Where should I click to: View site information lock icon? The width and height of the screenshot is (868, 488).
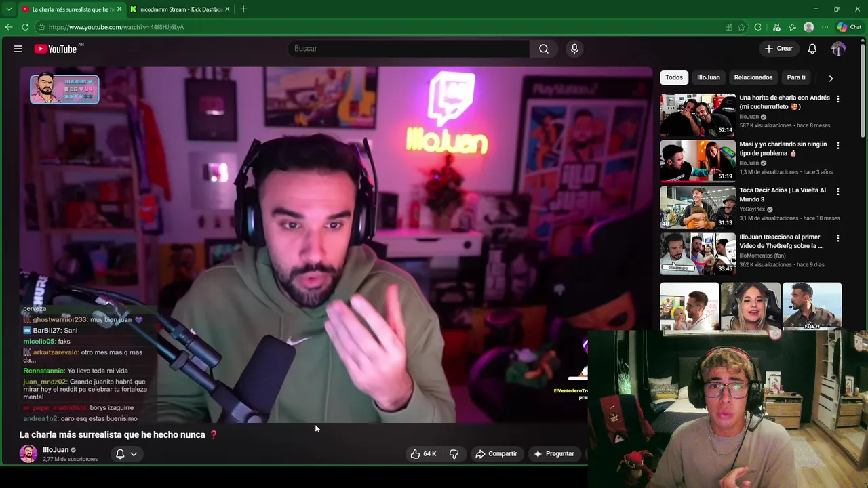pyautogui.click(x=41, y=27)
